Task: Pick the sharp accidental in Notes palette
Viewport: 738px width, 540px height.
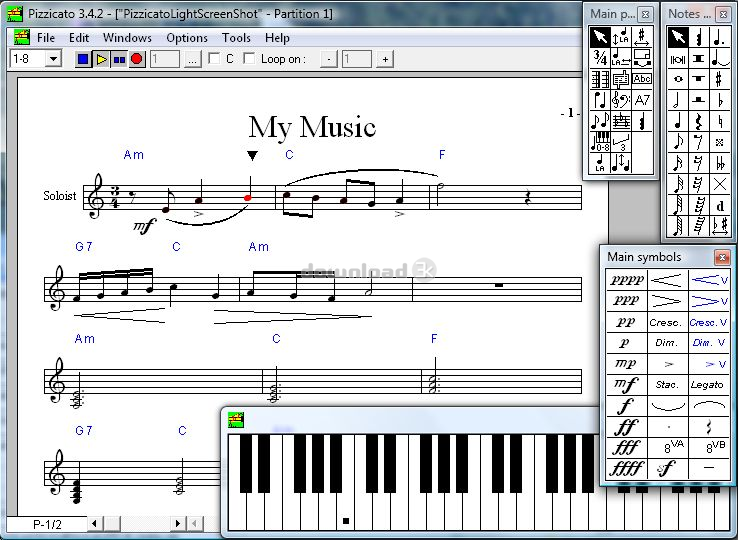Action: pyautogui.click(x=719, y=79)
